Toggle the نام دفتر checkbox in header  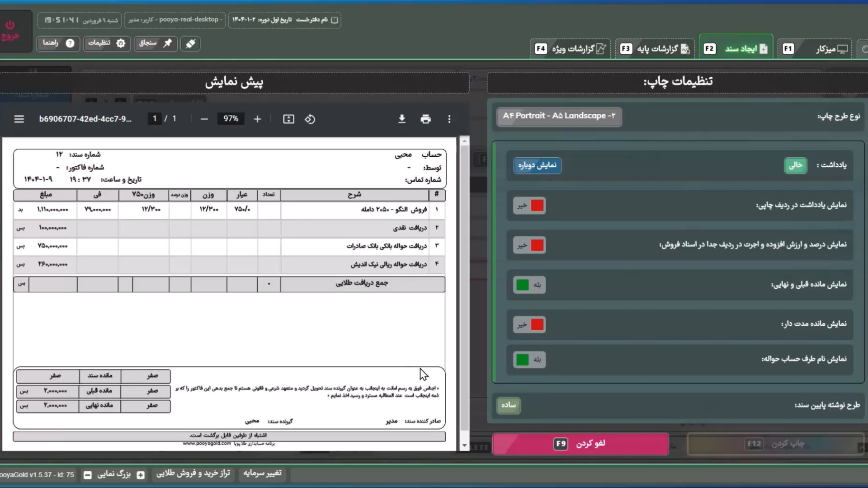tap(335, 20)
